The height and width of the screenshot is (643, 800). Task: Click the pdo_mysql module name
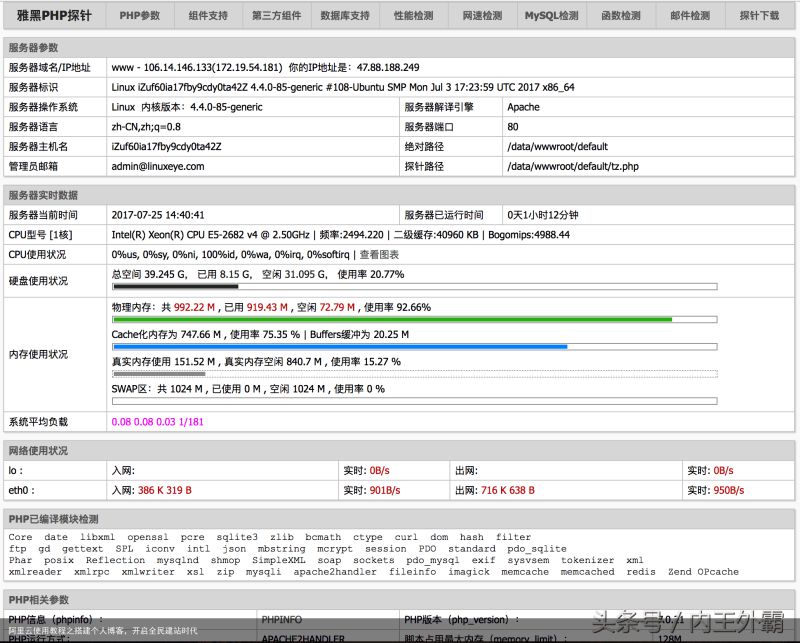(433, 560)
